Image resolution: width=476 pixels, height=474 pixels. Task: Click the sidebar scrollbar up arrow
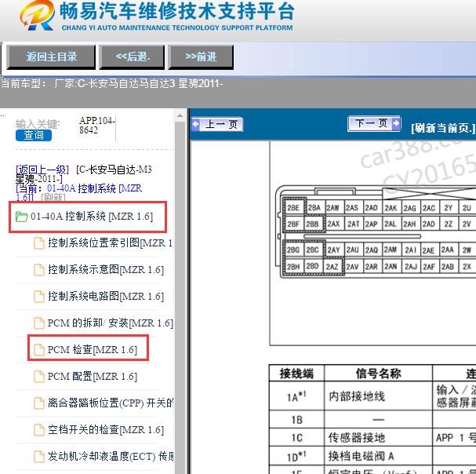tap(180, 116)
